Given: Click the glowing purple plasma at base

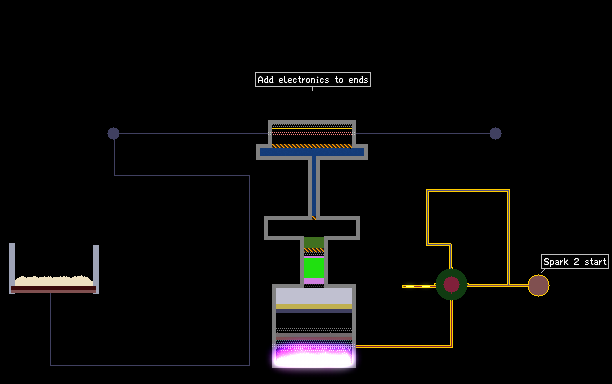Looking at the screenshot, I should (314, 356).
